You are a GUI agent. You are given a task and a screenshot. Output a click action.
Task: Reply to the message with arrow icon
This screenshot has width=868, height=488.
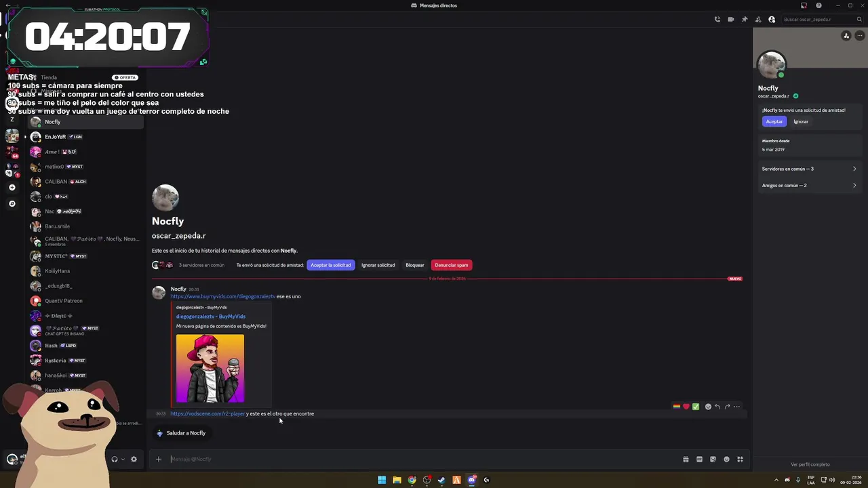point(717,407)
